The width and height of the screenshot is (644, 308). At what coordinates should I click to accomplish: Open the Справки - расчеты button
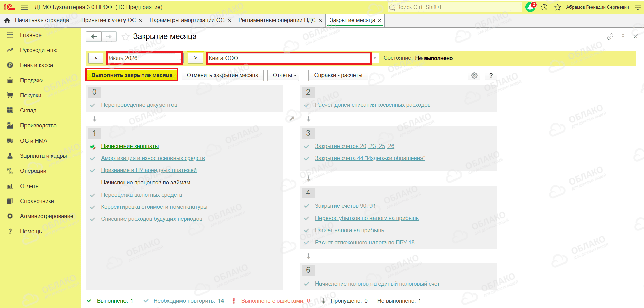tap(338, 75)
